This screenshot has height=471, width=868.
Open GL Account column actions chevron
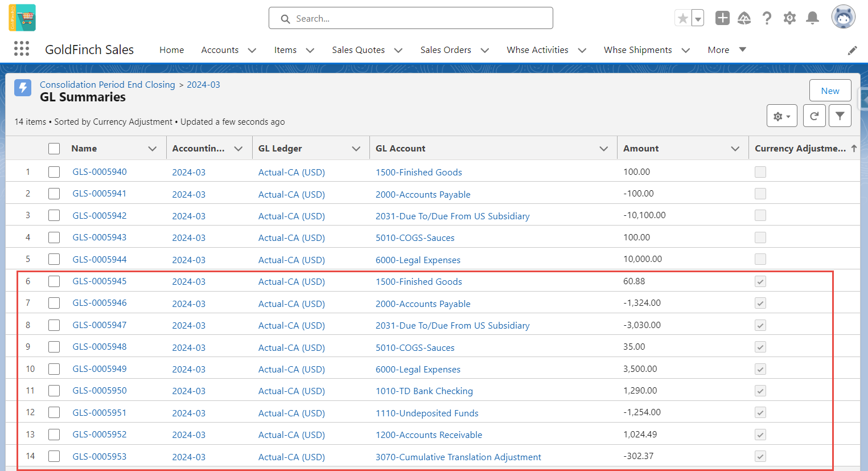tap(604, 149)
